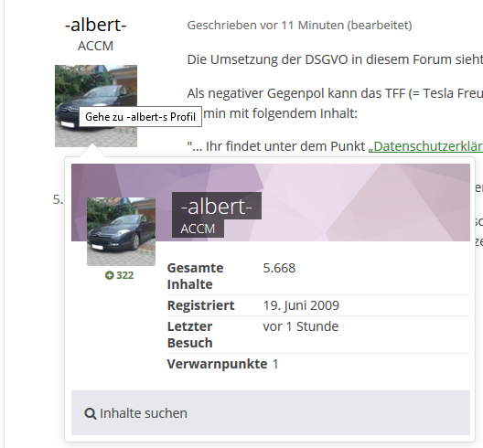
Task: Click the Gesamte Inhalte count 5.668
Action: click(279, 268)
